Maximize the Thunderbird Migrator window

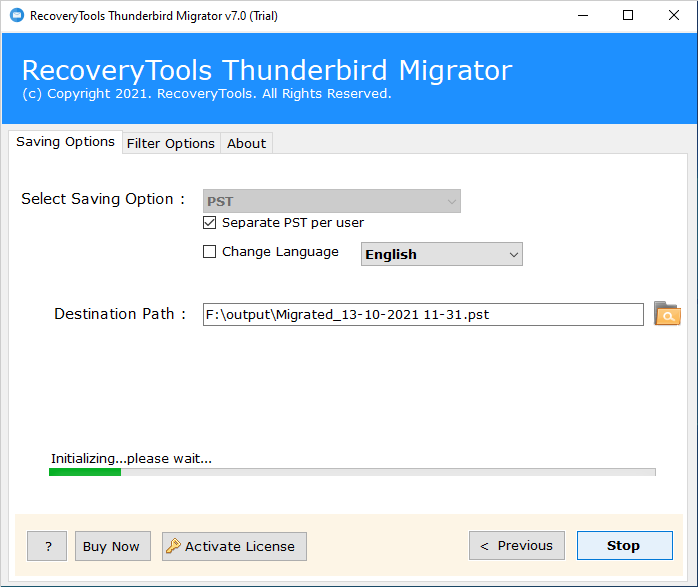628,16
